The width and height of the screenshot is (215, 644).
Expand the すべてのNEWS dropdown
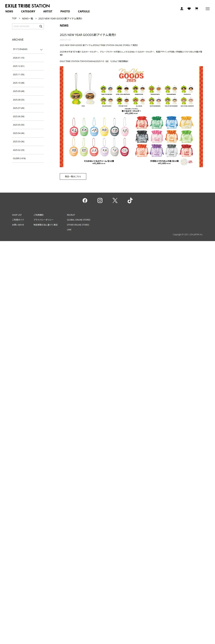tap(28, 49)
